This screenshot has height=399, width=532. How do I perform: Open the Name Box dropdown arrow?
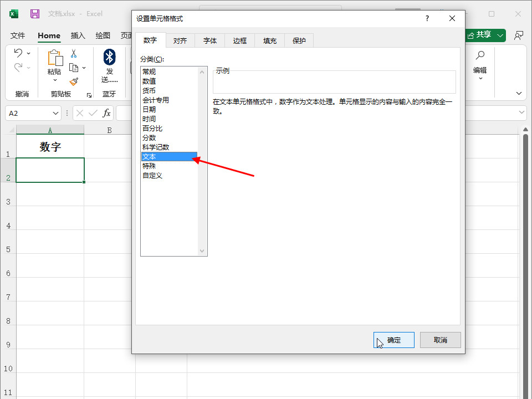click(55, 113)
